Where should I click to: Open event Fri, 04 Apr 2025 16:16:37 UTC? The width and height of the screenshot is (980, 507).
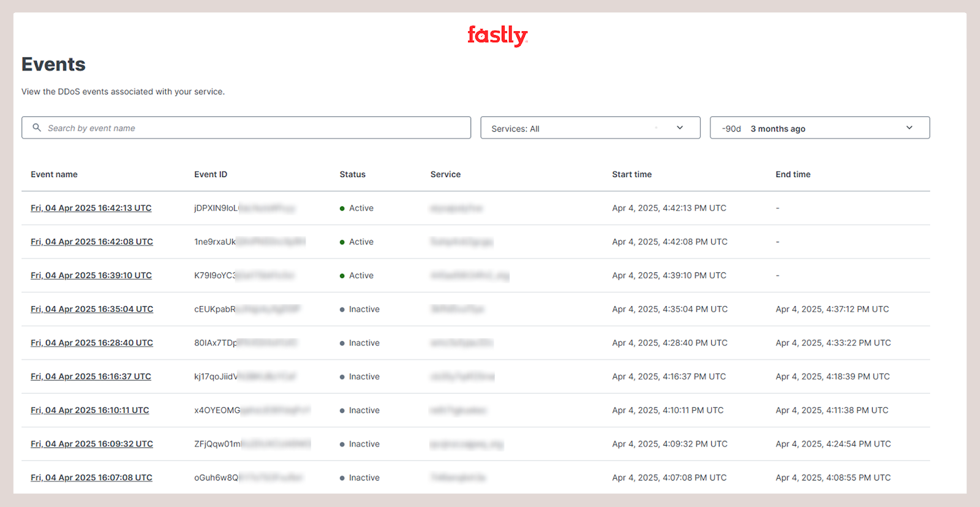coord(91,377)
